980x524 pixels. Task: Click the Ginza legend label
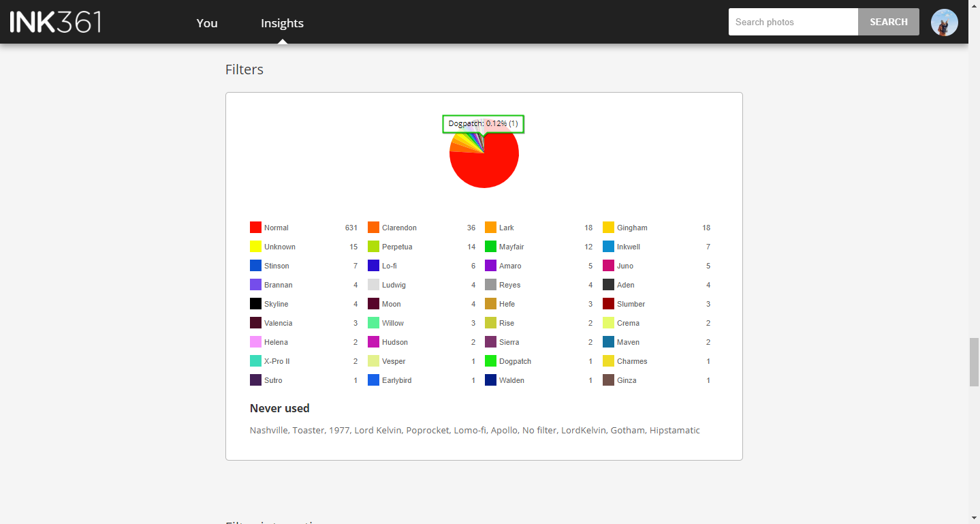[x=627, y=380]
